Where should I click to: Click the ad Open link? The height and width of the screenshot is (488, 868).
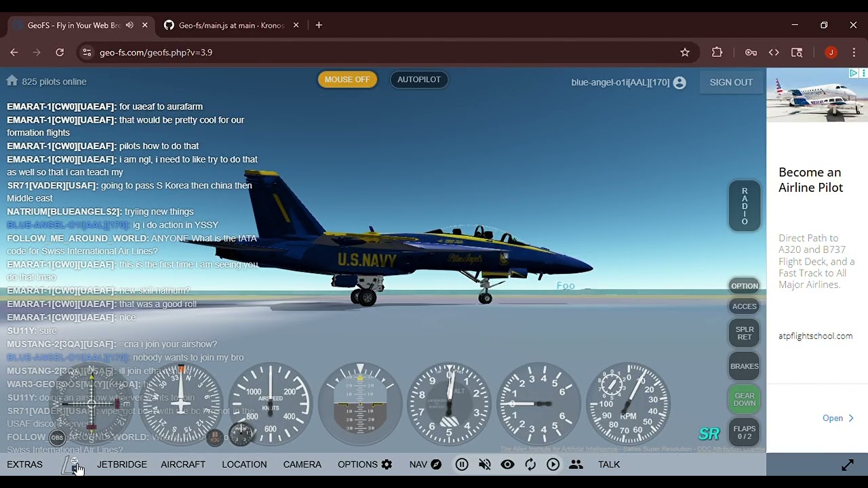click(838, 418)
